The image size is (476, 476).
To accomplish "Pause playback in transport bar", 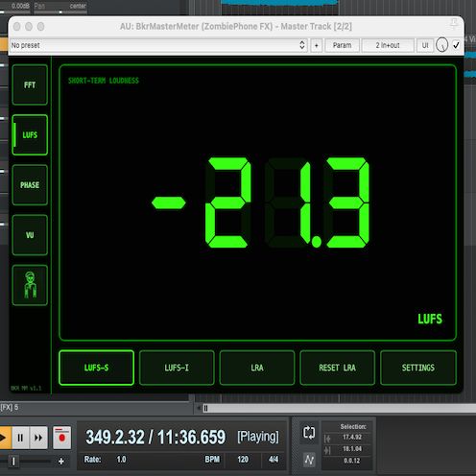I will point(20,438).
